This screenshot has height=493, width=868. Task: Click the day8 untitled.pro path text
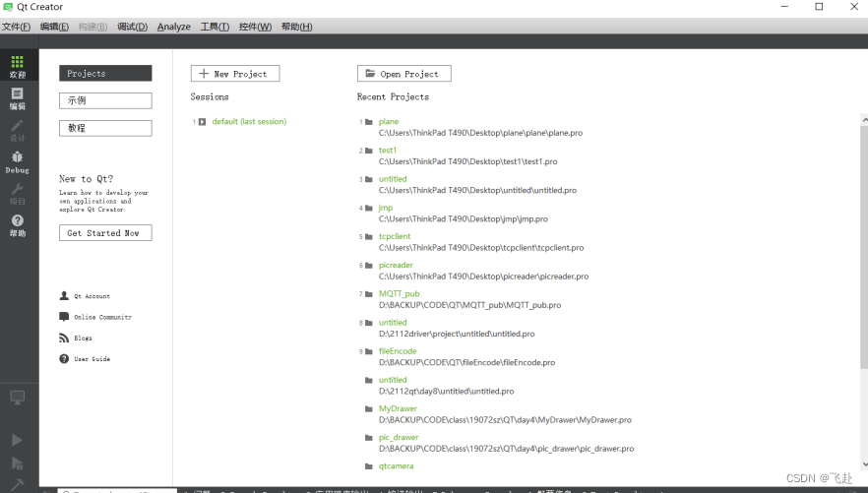pyautogui.click(x=446, y=392)
